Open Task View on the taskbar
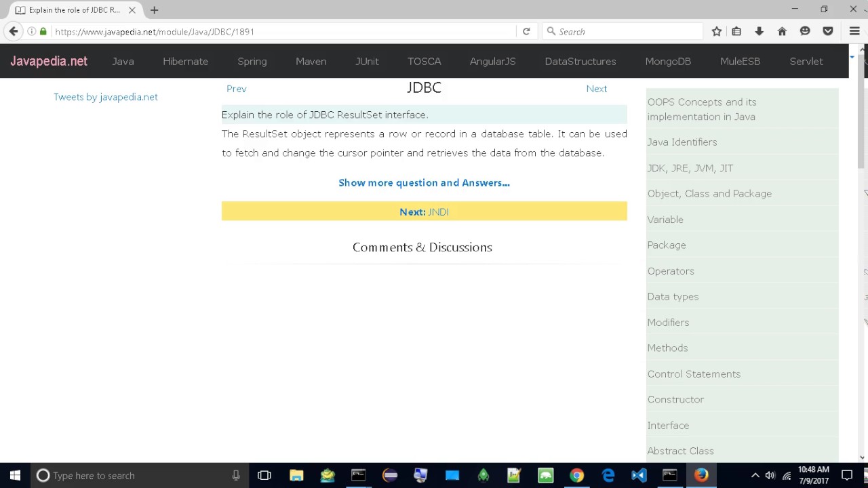Viewport: 868px width, 488px height. 264,476
